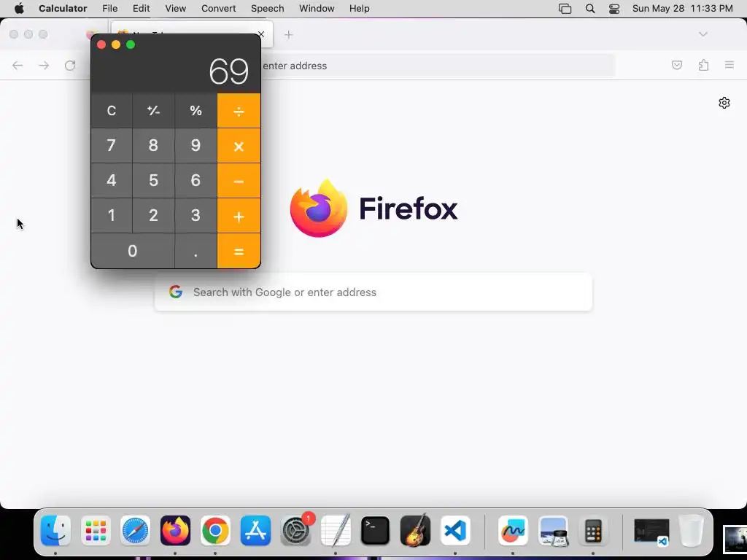
Task: Open Terminal from the dock
Action: 376,531
